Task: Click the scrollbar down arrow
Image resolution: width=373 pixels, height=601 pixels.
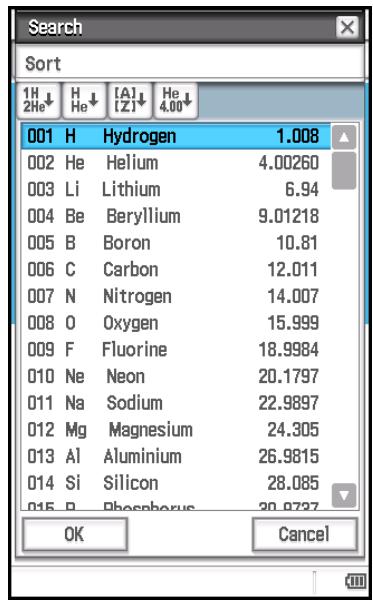Action: pos(344,495)
